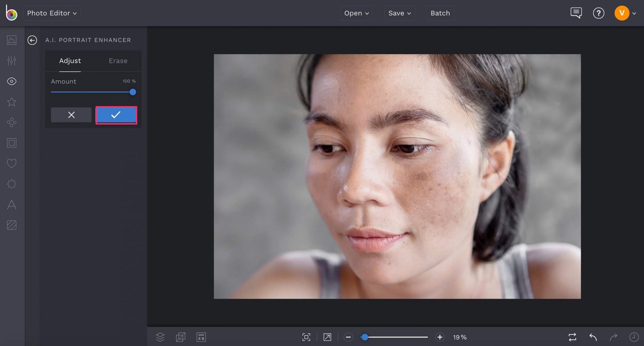Open the Save dropdown
This screenshot has width=644, height=346.
coord(399,12)
